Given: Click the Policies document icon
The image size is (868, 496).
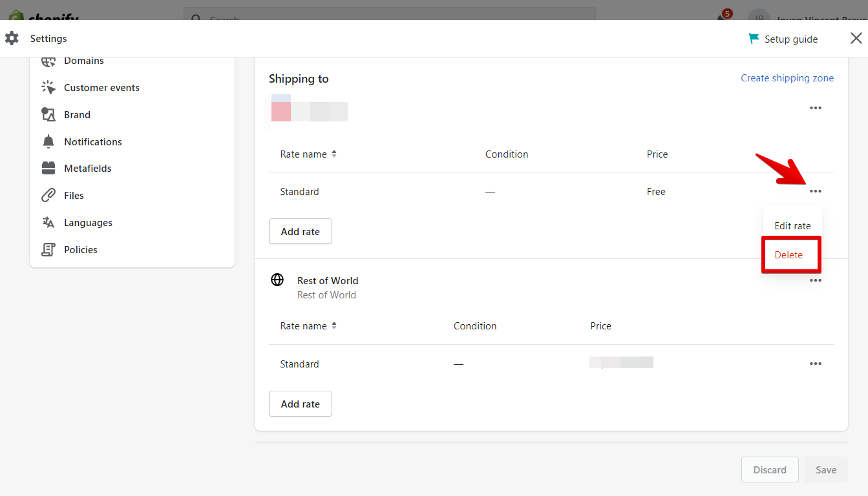Looking at the screenshot, I should pos(48,249).
